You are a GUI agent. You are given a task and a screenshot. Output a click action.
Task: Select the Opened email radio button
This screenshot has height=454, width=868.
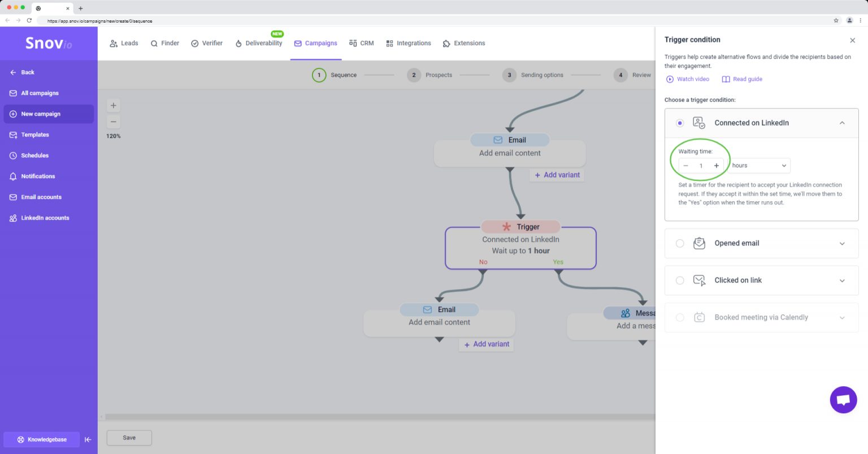point(680,243)
